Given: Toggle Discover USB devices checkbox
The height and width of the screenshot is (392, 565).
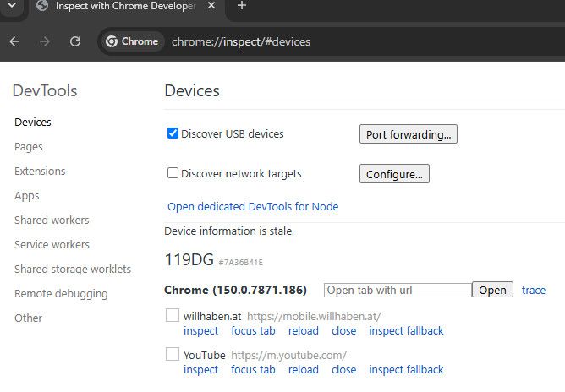Looking at the screenshot, I should [x=173, y=133].
